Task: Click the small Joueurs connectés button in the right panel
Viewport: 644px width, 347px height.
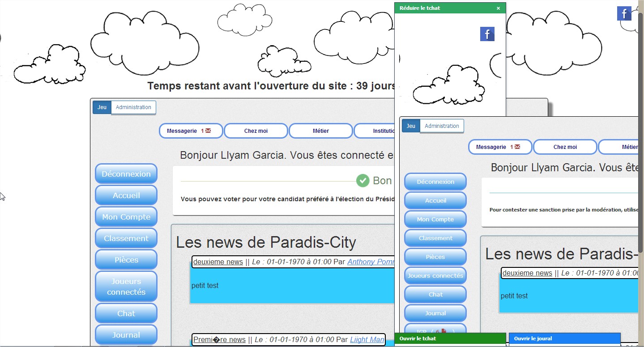Action: [435, 276]
